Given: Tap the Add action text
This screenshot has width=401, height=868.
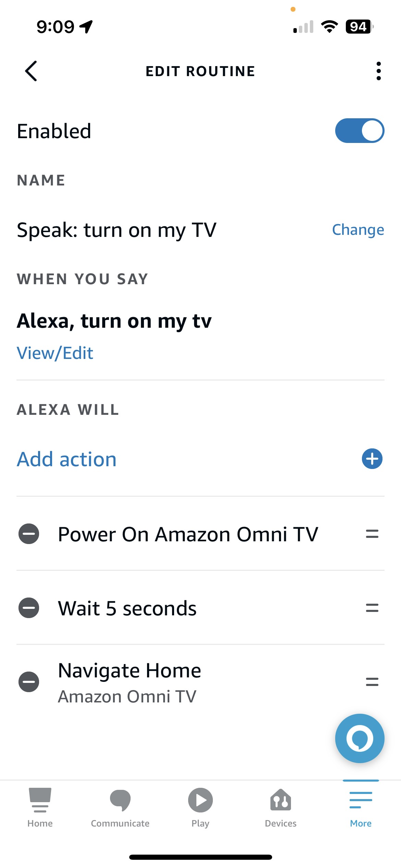Looking at the screenshot, I should (67, 459).
